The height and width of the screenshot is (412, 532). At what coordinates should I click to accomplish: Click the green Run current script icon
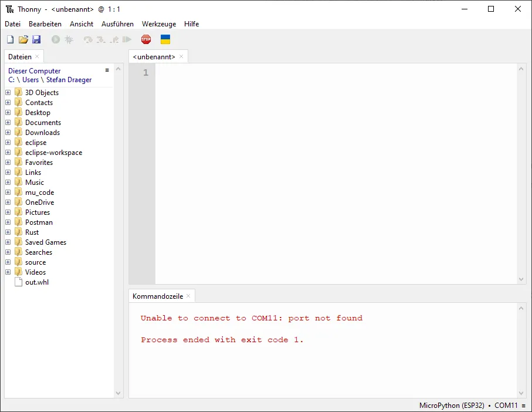coord(56,39)
